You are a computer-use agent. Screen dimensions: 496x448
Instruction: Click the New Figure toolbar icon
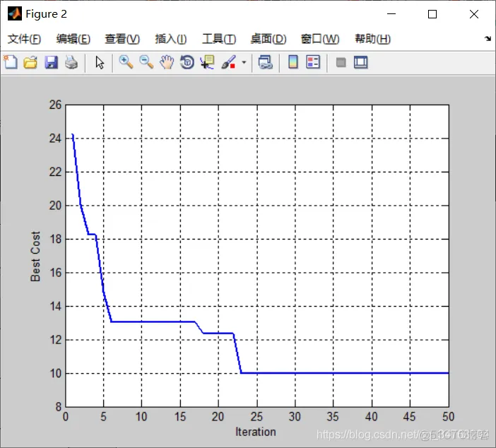[x=11, y=62]
